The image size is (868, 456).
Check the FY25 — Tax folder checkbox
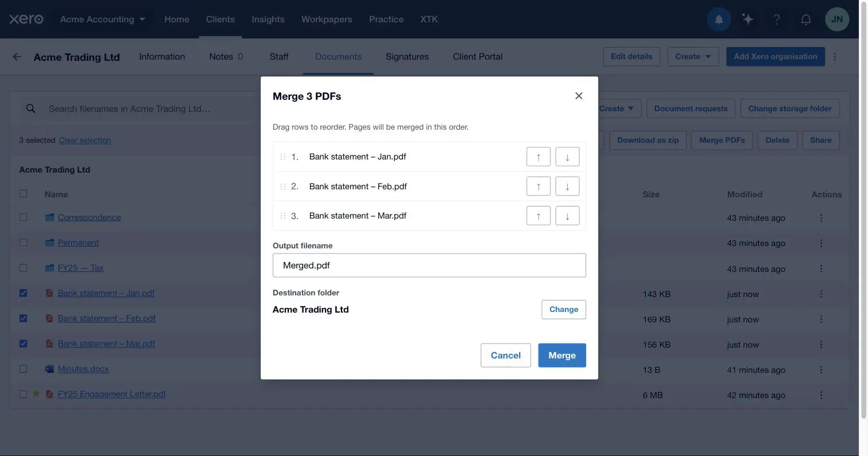tap(23, 268)
